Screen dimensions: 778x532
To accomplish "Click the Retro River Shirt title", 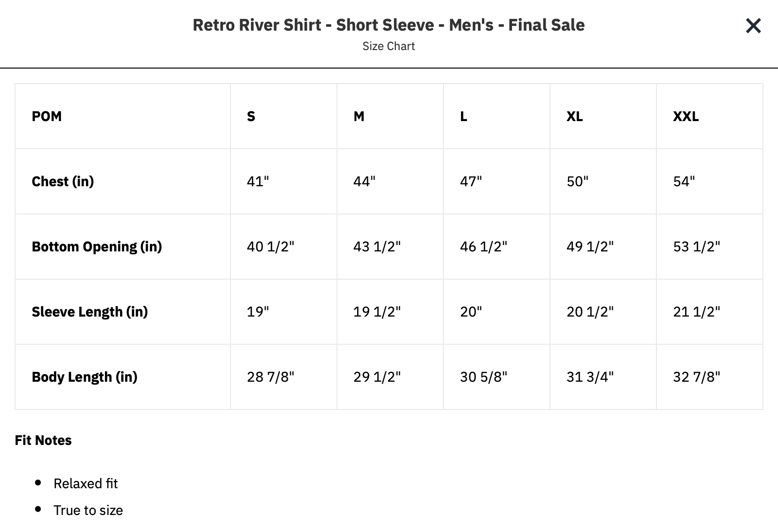I will pos(389,25).
